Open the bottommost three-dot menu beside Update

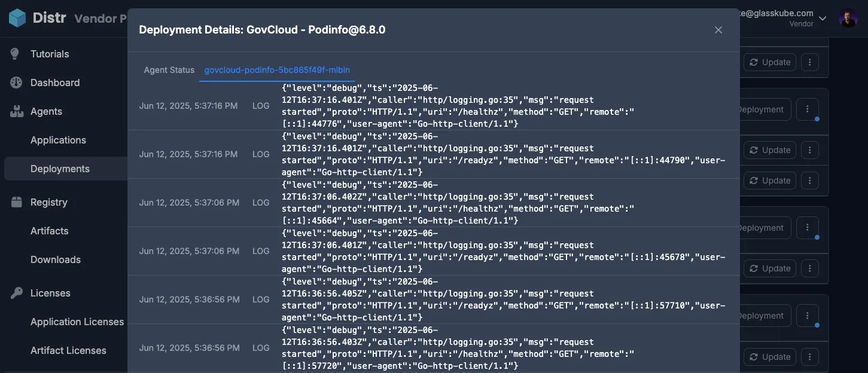[810, 357]
